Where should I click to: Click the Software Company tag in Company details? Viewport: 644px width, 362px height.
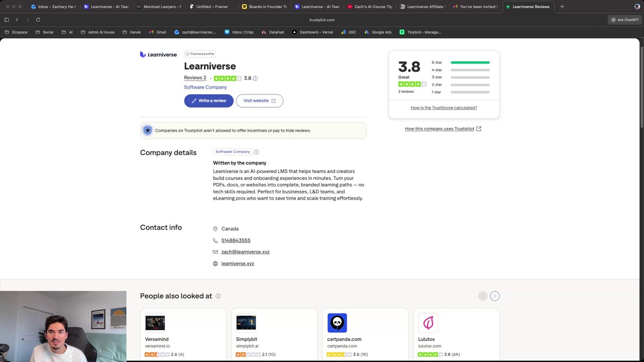pyautogui.click(x=233, y=152)
